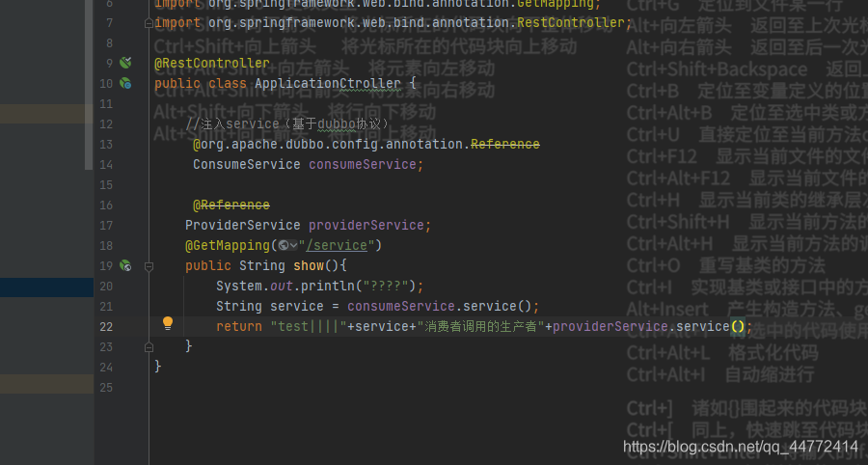Image resolution: width=868 pixels, height=465 pixels.
Task: Open the globe URL dropdown inside @GetMapping
Action: click(x=287, y=245)
